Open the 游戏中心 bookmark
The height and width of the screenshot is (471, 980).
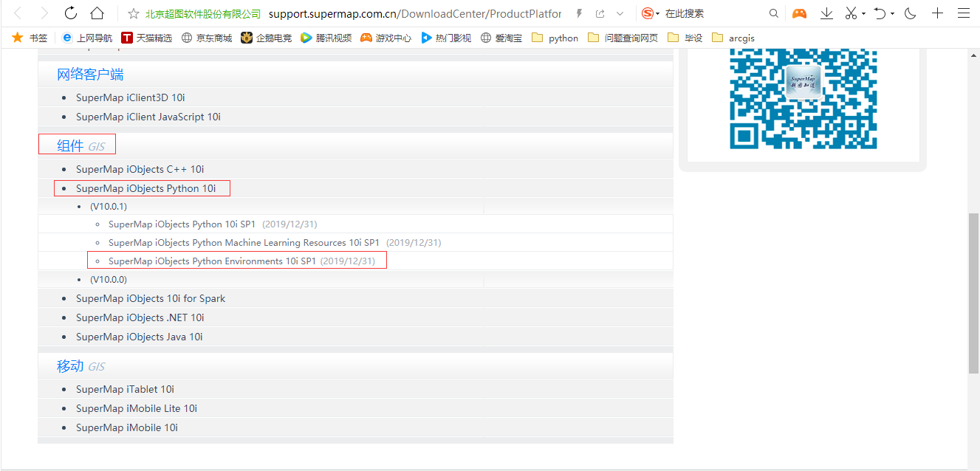click(x=386, y=38)
